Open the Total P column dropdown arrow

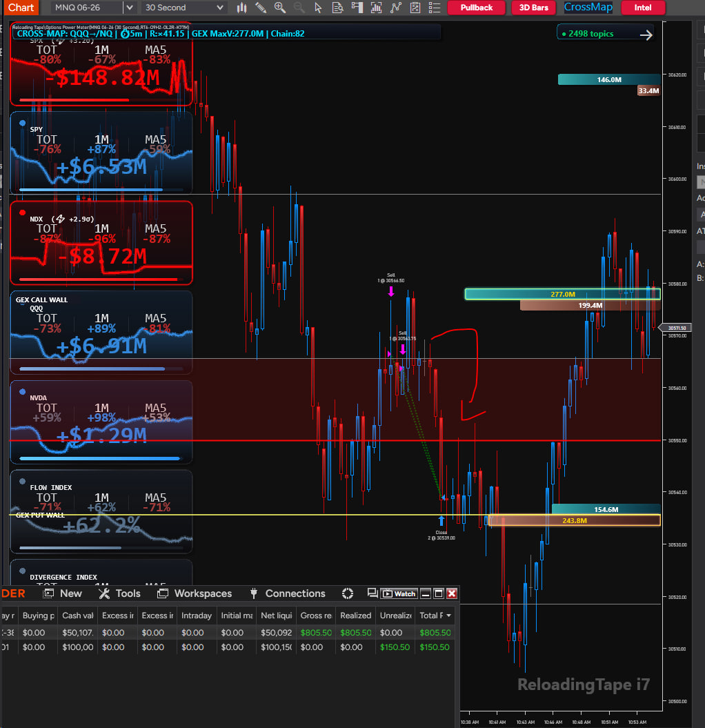tap(449, 616)
